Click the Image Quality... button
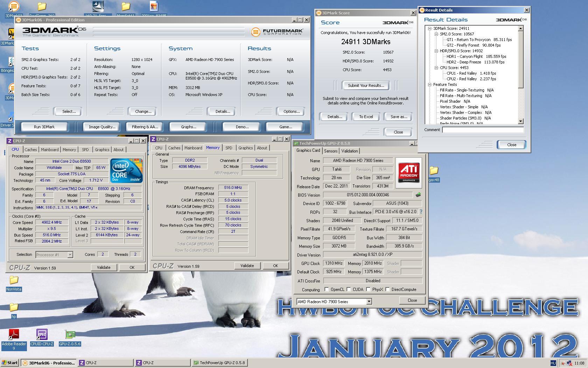This screenshot has width=588, height=368. click(x=102, y=127)
